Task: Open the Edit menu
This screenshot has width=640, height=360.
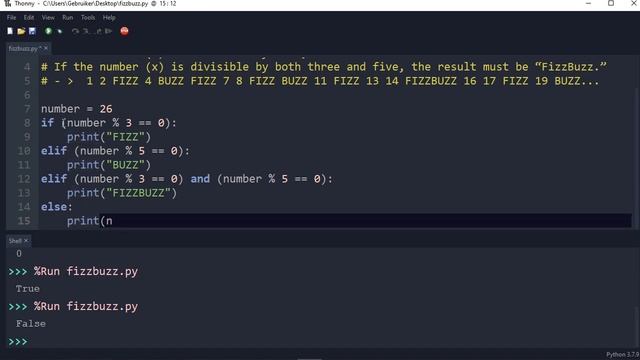Action: (x=29, y=18)
